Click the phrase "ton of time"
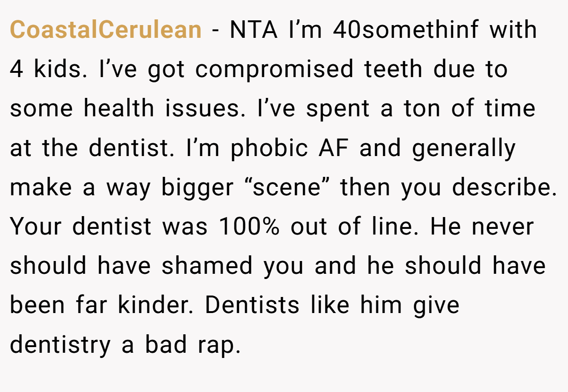Screen dimensions: 568x392 pos(469,108)
